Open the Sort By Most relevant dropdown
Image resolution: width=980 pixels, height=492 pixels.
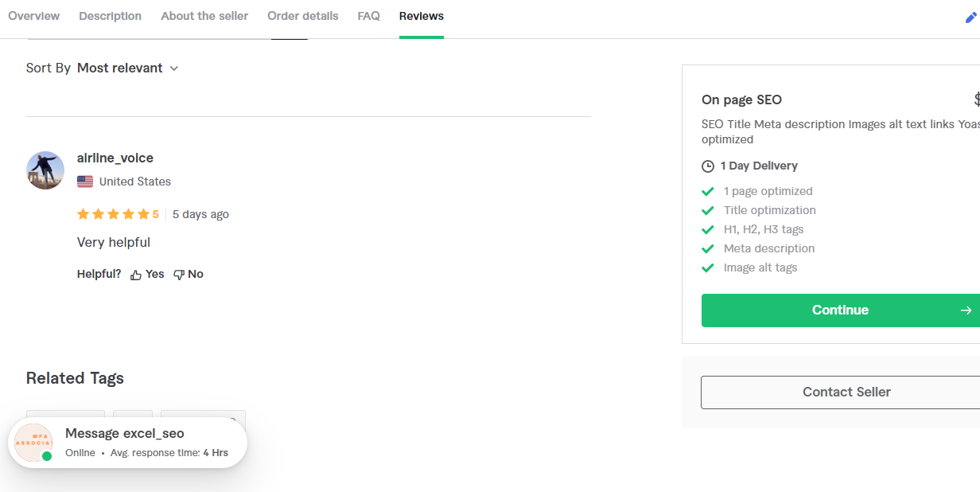pos(127,68)
